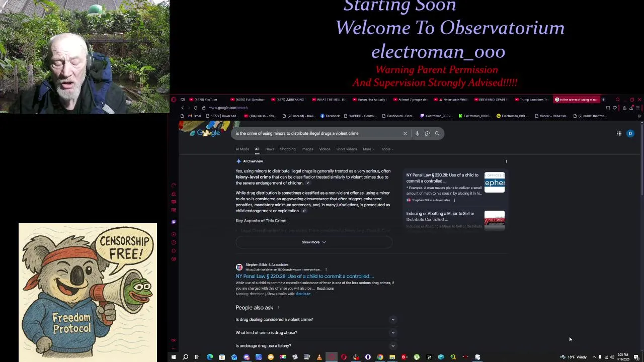Viewport: 644px width, 362px height.
Task: Open YASPDB bookmark
Action: [360, 116]
